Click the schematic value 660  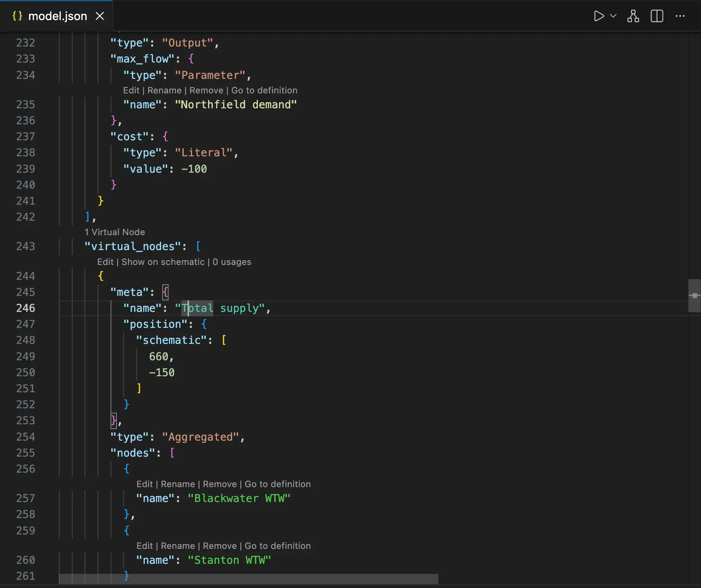point(159,357)
